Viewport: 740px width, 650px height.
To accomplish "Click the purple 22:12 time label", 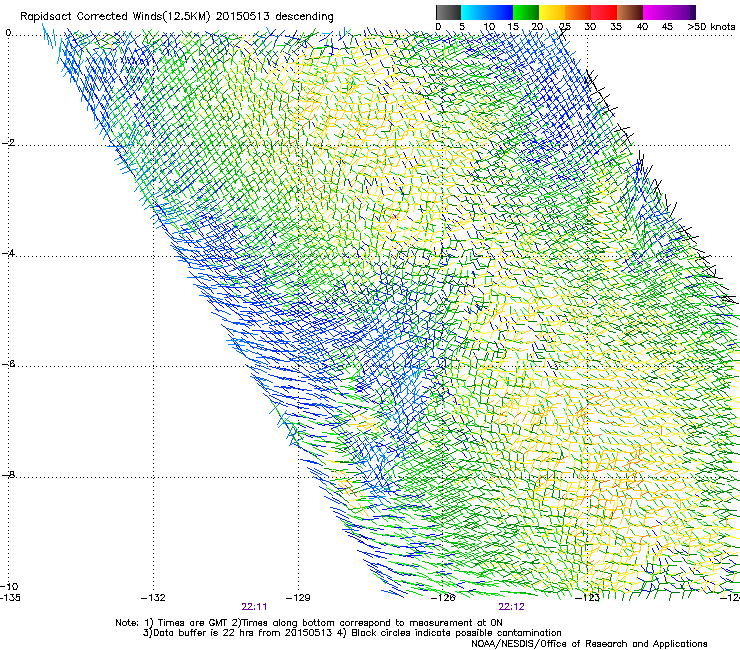I will (x=512, y=607).
